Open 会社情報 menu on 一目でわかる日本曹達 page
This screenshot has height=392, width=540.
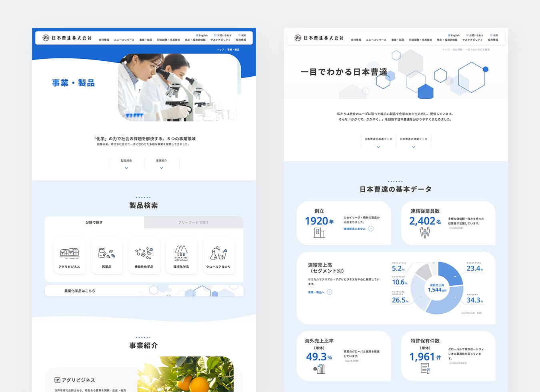[x=356, y=40]
